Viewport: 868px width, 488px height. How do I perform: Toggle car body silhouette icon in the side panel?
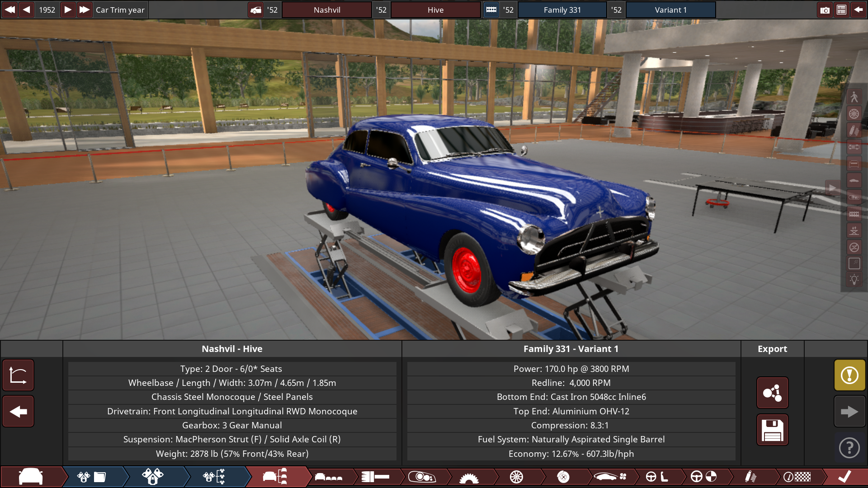pyautogui.click(x=854, y=180)
